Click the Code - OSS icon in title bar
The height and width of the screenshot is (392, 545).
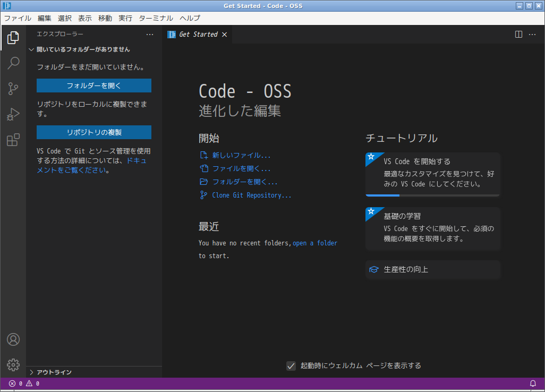pos(6,5)
